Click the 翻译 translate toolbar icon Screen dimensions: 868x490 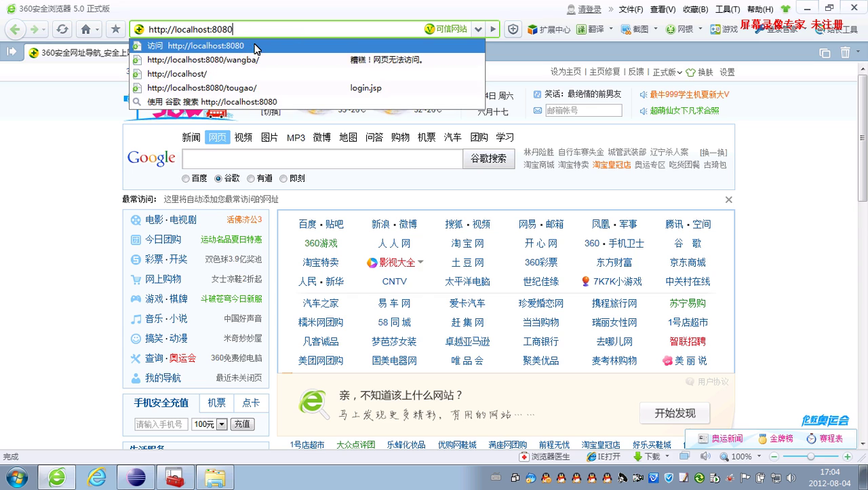click(x=590, y=29)
